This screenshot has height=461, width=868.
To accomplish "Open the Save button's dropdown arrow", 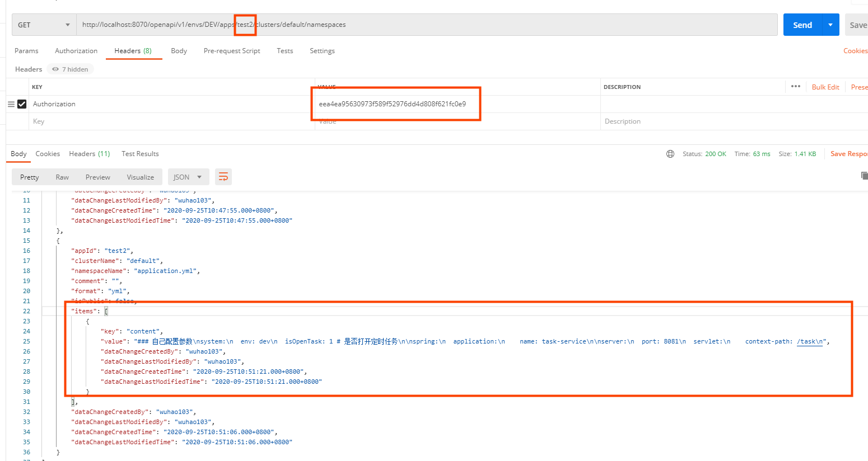I will tap(867, 25).
